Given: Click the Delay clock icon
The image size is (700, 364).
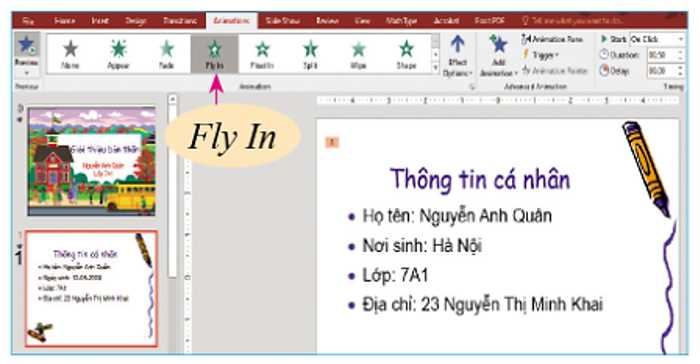Looking at the screenshot, I should click(x=604, y=71).
